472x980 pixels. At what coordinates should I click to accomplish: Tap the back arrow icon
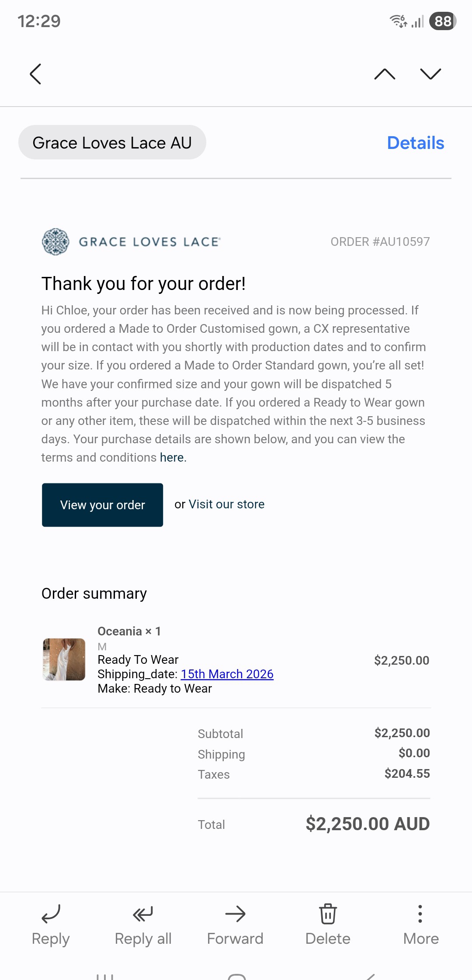35,74
